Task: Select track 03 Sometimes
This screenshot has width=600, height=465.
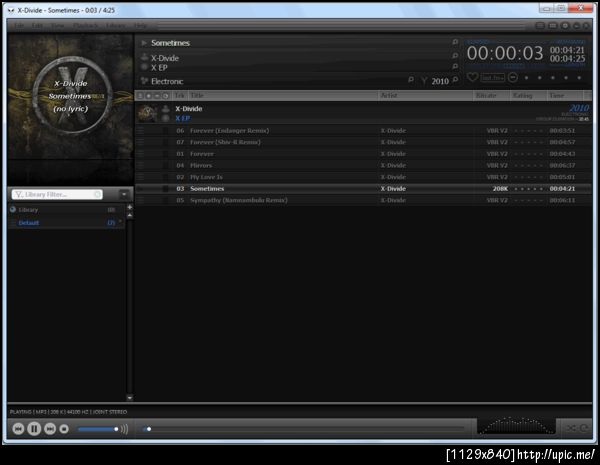Action: tap(364, 188)
